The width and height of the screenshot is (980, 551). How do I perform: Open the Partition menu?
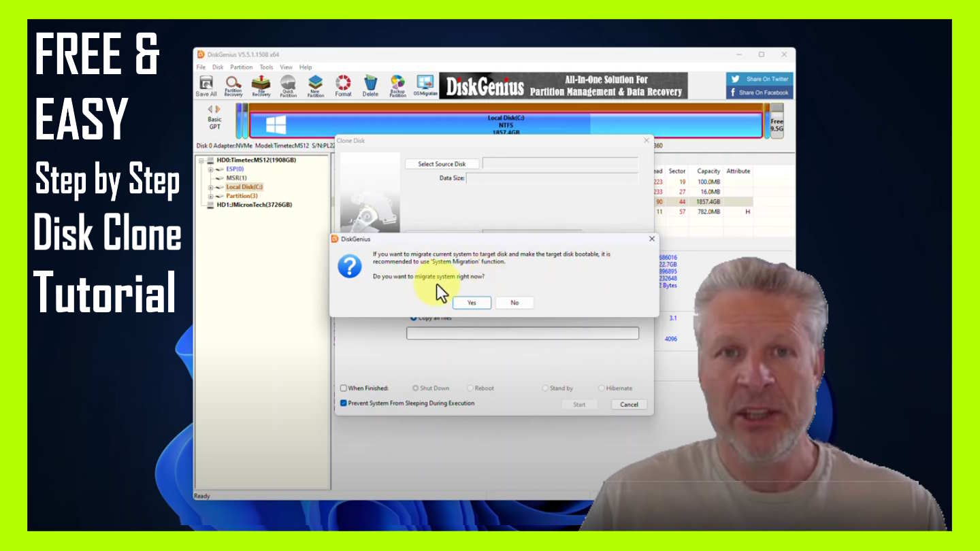[x=241, y=67]
